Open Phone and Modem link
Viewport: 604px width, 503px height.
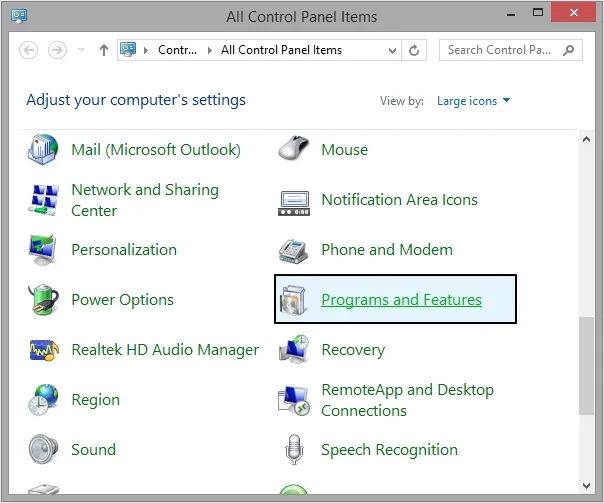pyautogui.click(x=387, y=250)
